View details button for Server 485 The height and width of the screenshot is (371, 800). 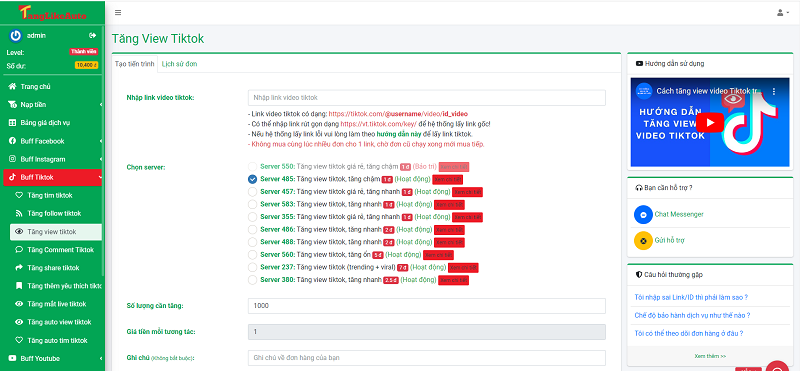point(447,180)
